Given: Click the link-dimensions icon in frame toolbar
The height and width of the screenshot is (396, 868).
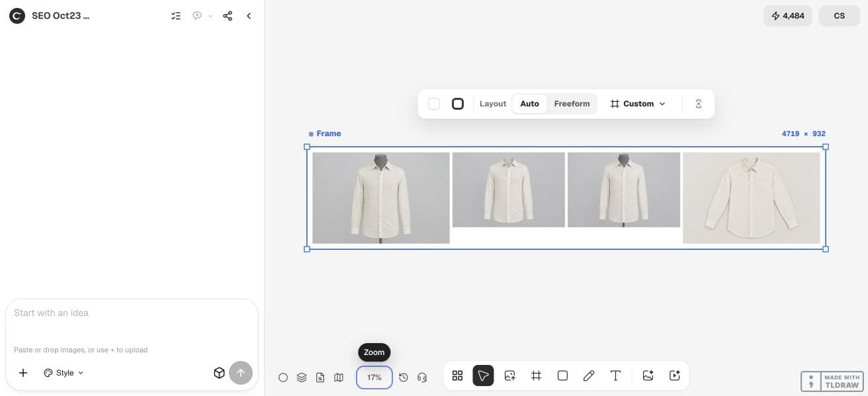Looking at the screenshot, I should (x=699, y=104).
